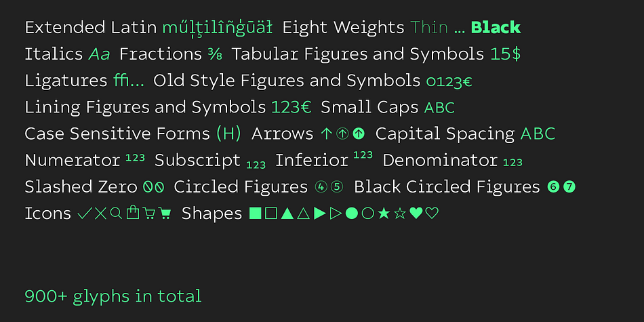Image resolution: width=644 pixels, height=322 pixels.
Task: Click the filled square shape
Action: coord(256,213)
